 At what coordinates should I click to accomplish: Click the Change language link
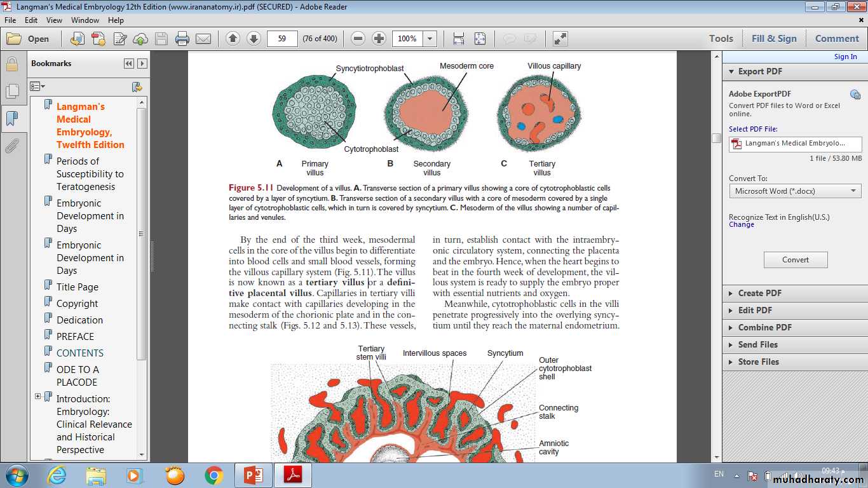coord(741,225)
